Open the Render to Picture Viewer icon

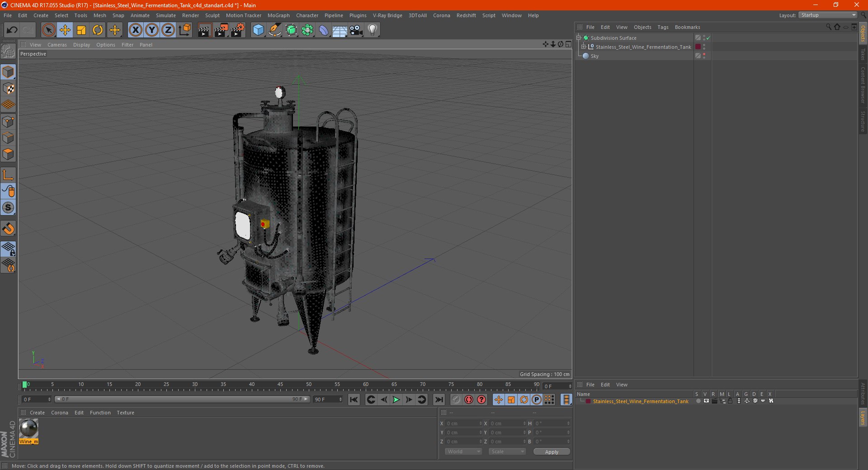[221, 30]
